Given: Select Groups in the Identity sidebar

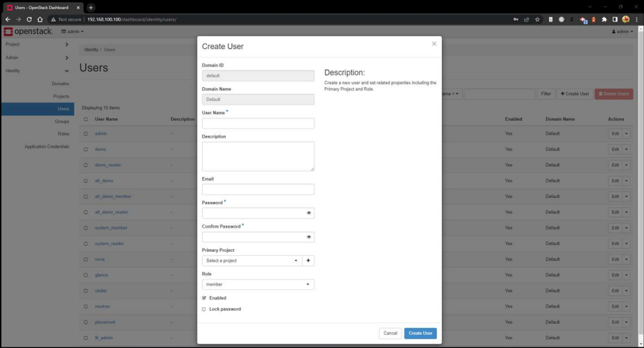Looking at the screenshot, I should tap(62, 121).
